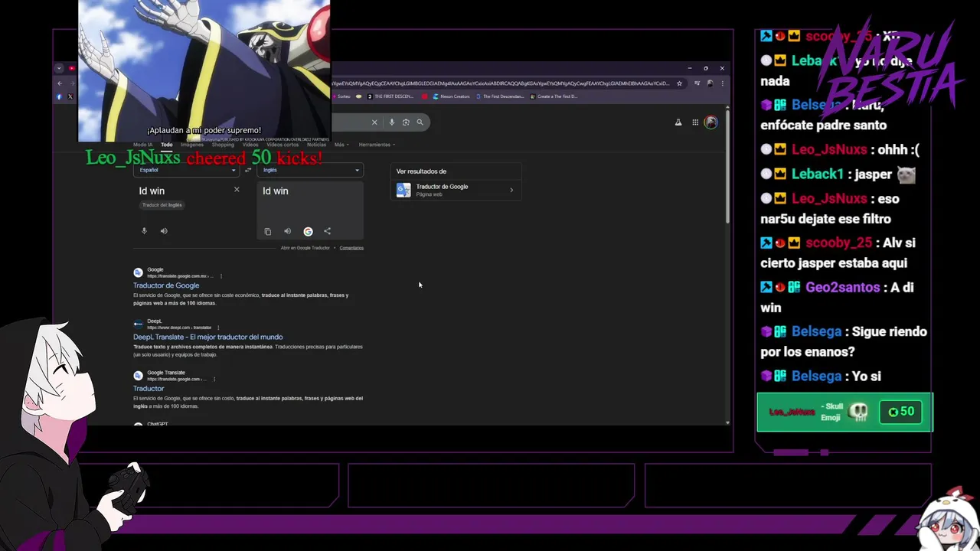Expand the Herramientas tools menu
This screenshot has height=551, width=980.
coord(377,145)
